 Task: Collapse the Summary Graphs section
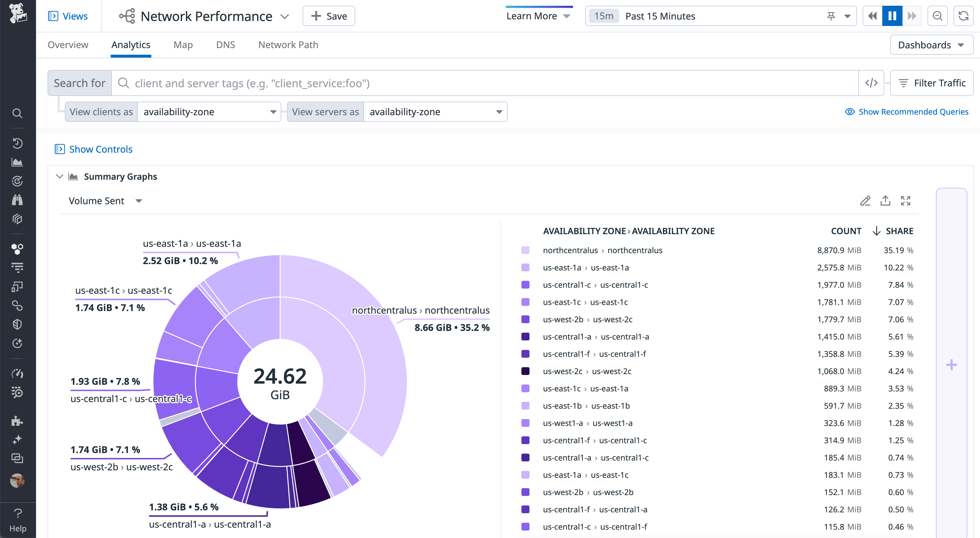(60, 176)
